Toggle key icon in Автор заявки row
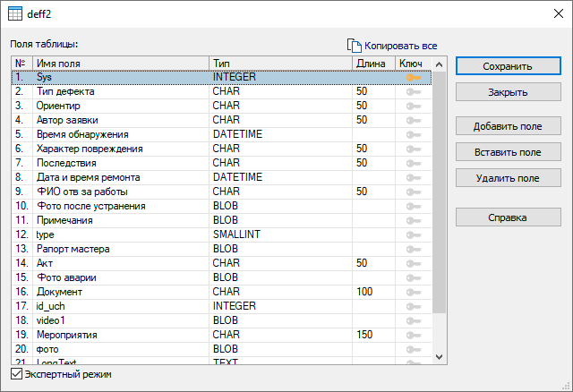Viewport: 573px width, 392px height. pos(414,121)
